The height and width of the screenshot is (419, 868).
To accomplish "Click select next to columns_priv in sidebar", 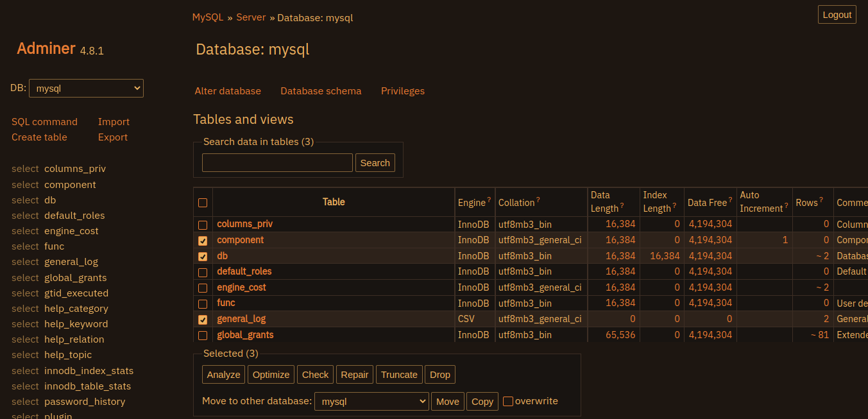I will pyautogui.click(x=25, y=169).
